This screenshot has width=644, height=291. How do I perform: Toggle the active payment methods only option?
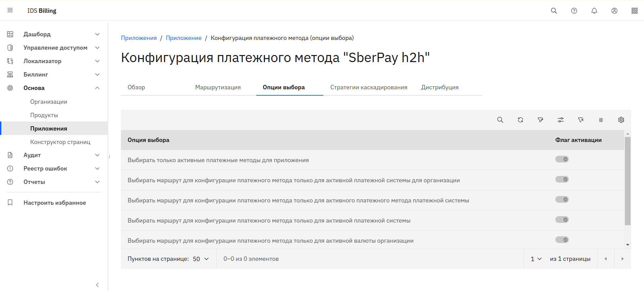coord(562,159)
